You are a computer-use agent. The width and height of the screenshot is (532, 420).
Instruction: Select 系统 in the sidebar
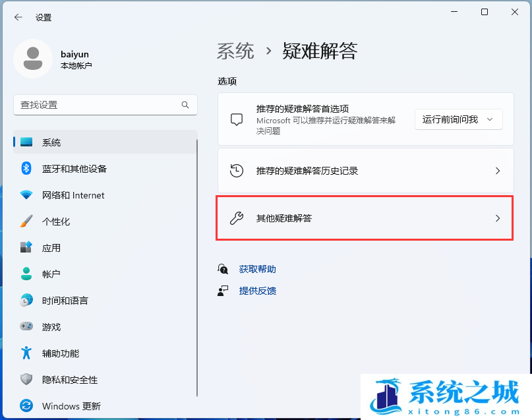click(x=51, y=142)
